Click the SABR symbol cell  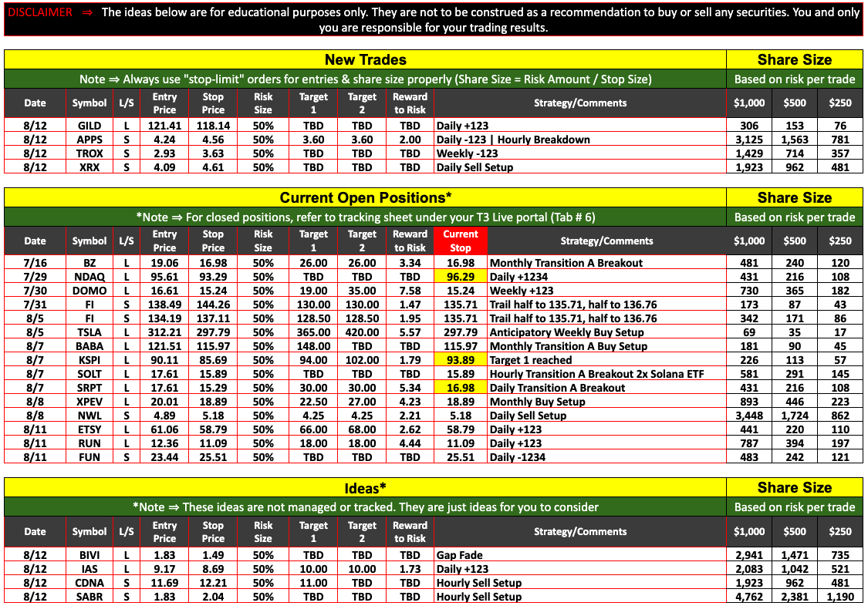tap(90, 597)
